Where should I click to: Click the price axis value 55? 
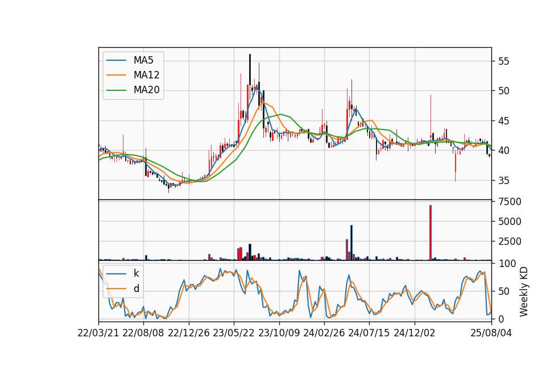[503, 61]
